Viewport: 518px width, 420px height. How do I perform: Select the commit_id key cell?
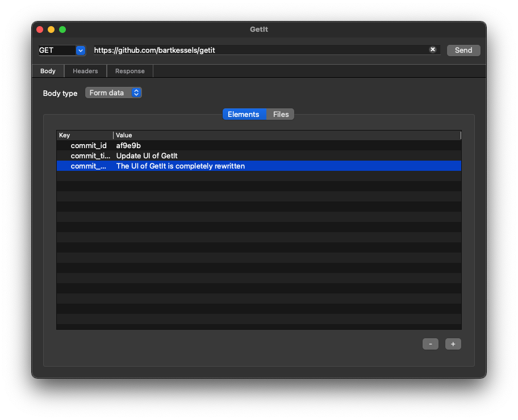89,146
